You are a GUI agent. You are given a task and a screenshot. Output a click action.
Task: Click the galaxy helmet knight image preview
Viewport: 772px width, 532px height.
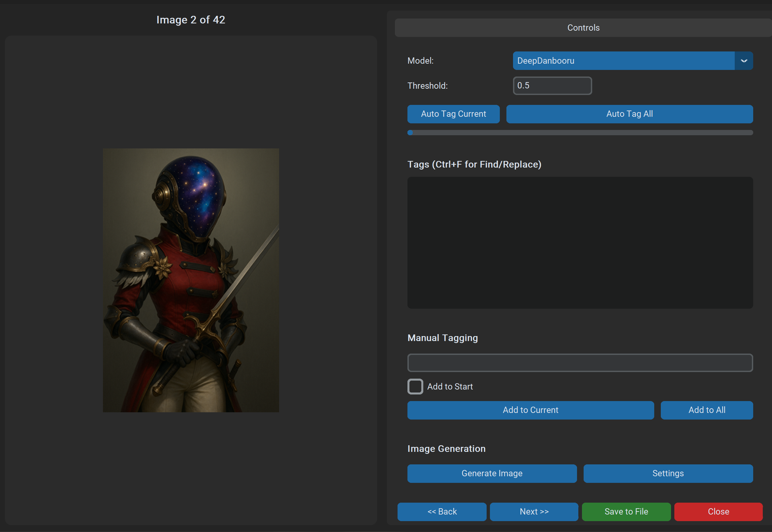(191, 280)
